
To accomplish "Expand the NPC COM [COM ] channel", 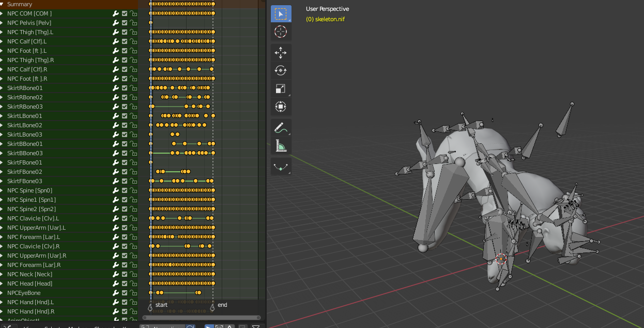I will point(2,13).
